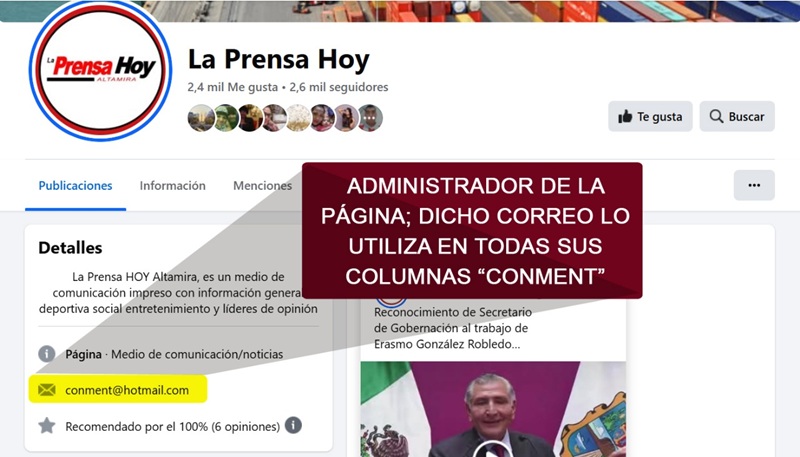This screenshot has width=800, height=457.
Task: Open the Reconocimiento de Secretario post text
Action: pyautogui.click(x=453, y=328)
